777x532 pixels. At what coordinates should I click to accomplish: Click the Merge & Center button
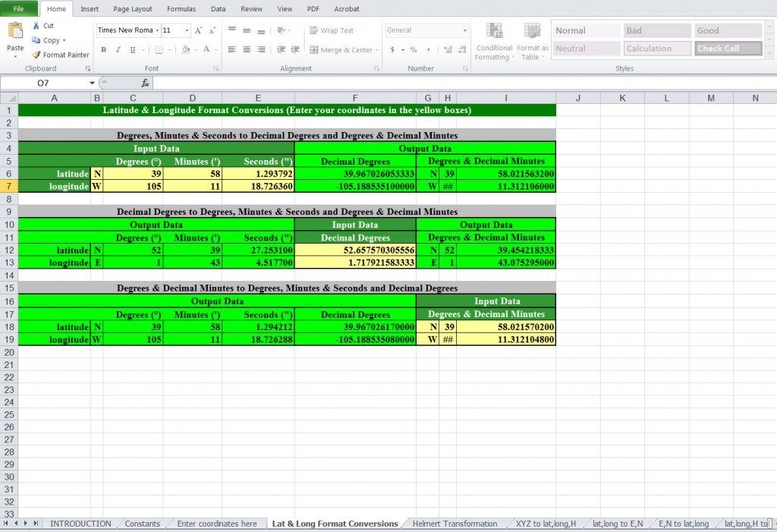(341, 50)
